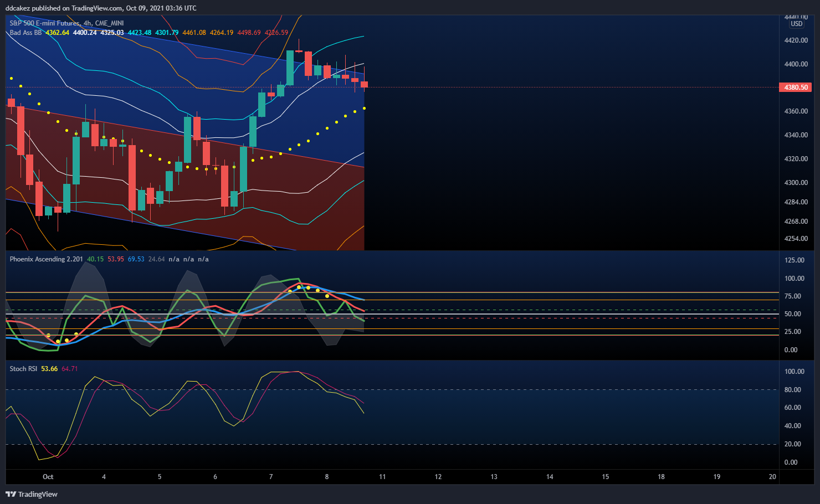Click the 4360.00 price axis label
Screen dimensions: 820x504
[796, 111]
